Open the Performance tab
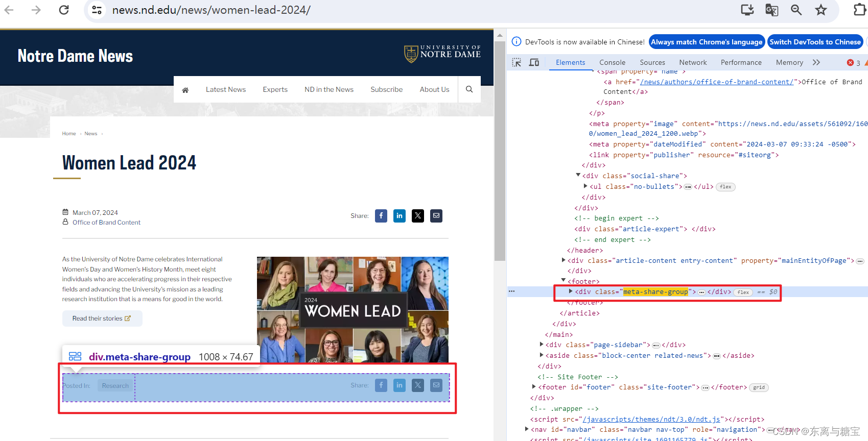This screenshot has width=868, height=441. click(741, 62)
